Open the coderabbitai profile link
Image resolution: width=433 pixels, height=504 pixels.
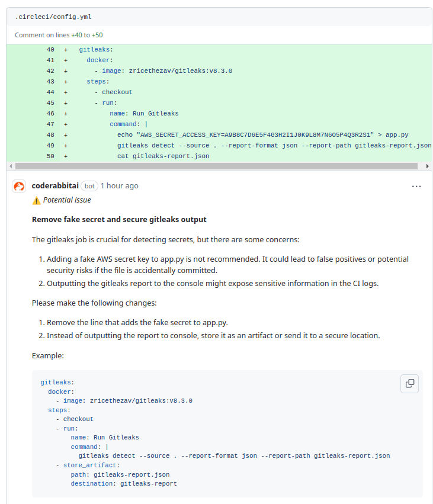(x=54, y=186)
